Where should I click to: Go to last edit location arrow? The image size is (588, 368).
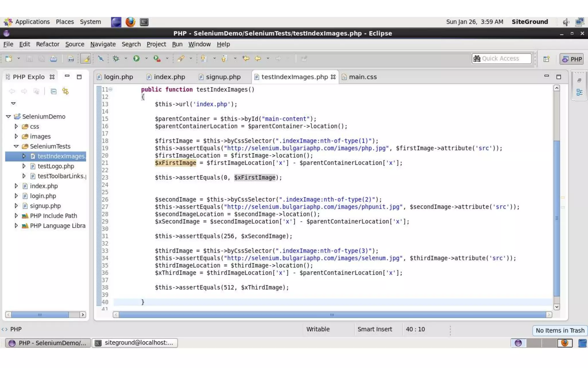[x=246, y=59]
